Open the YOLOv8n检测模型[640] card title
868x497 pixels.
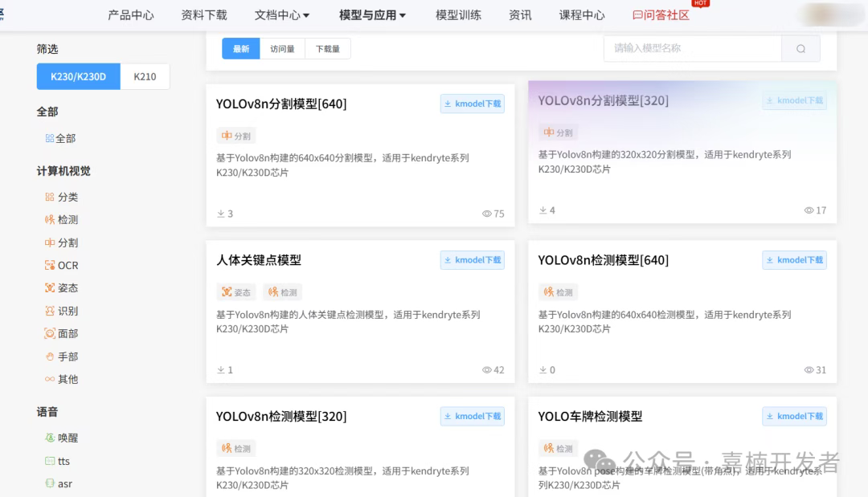[604, 260]
